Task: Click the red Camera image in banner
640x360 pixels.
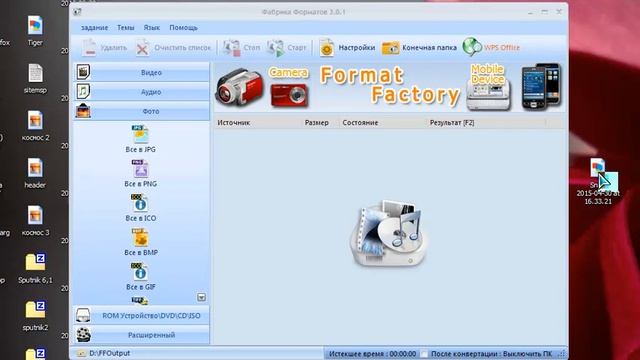Action: click(289, 95)
